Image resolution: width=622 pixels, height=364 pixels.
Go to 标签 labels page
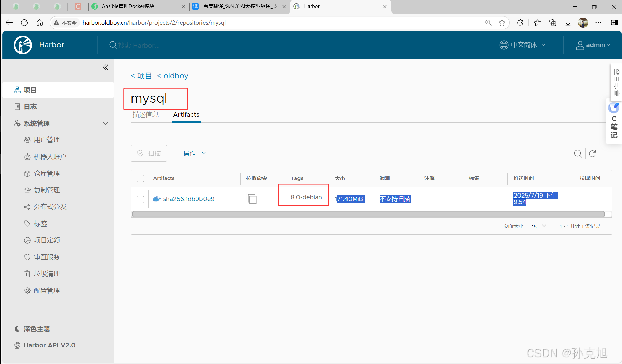pos(40,224)
